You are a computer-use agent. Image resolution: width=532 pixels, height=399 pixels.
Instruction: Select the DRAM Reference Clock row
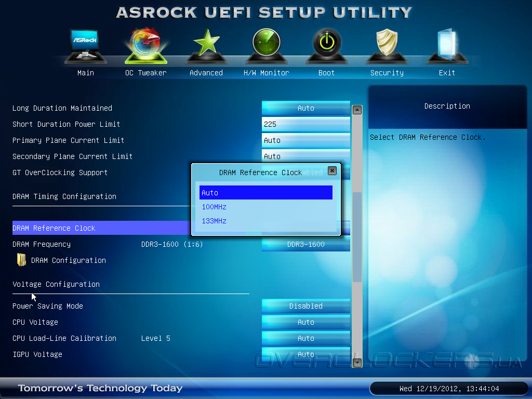(101, 228)
